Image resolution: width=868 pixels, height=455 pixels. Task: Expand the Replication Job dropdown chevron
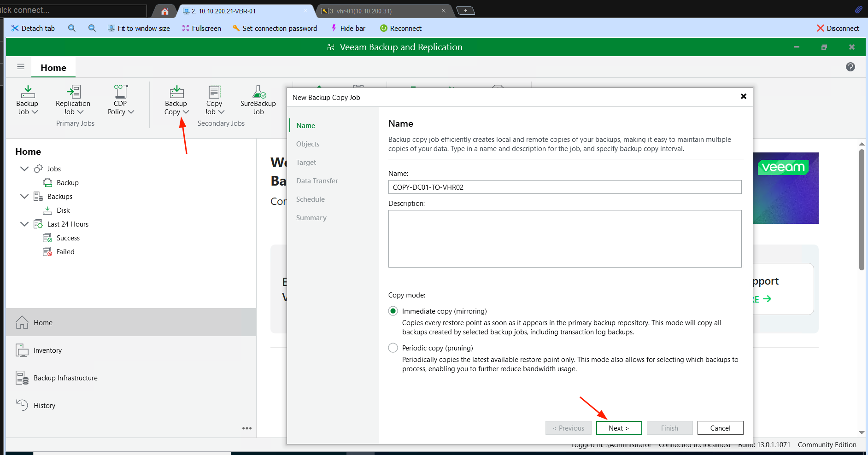(x=81, y=112)
